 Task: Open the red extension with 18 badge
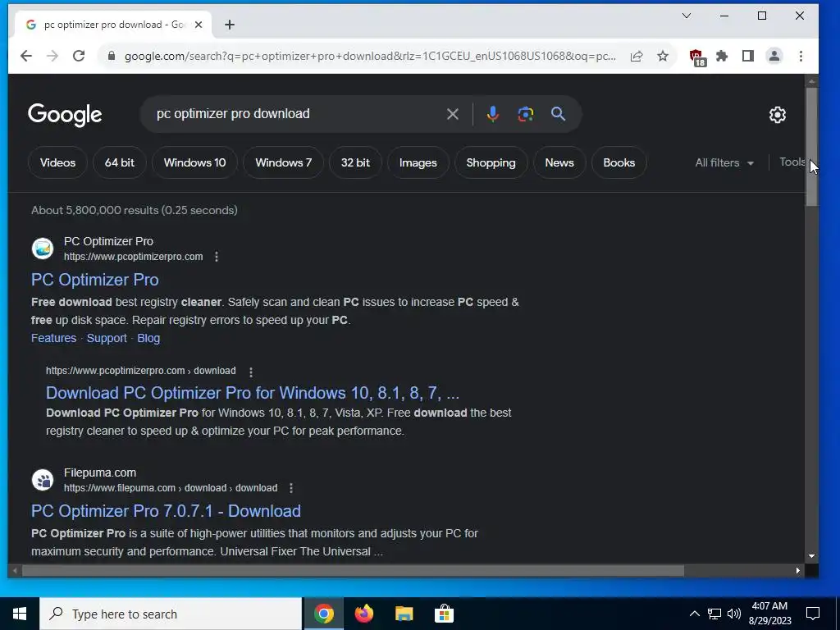click(696, 57)
